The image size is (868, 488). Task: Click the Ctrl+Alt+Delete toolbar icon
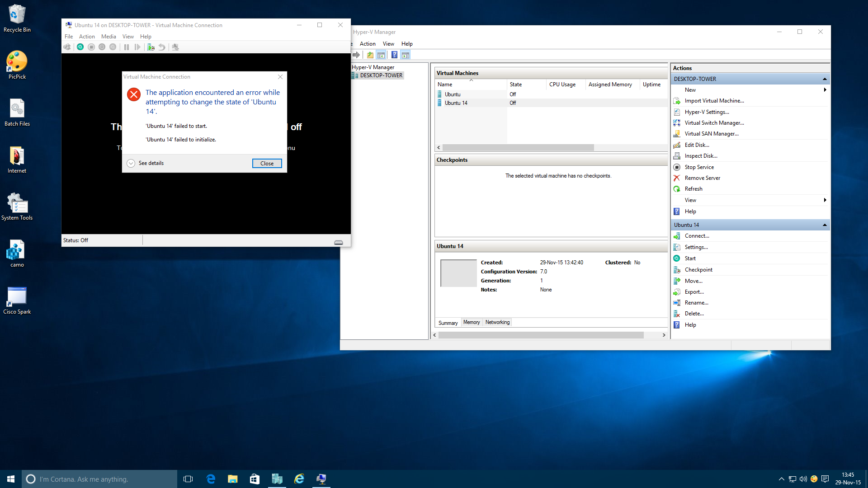[67, 47]
